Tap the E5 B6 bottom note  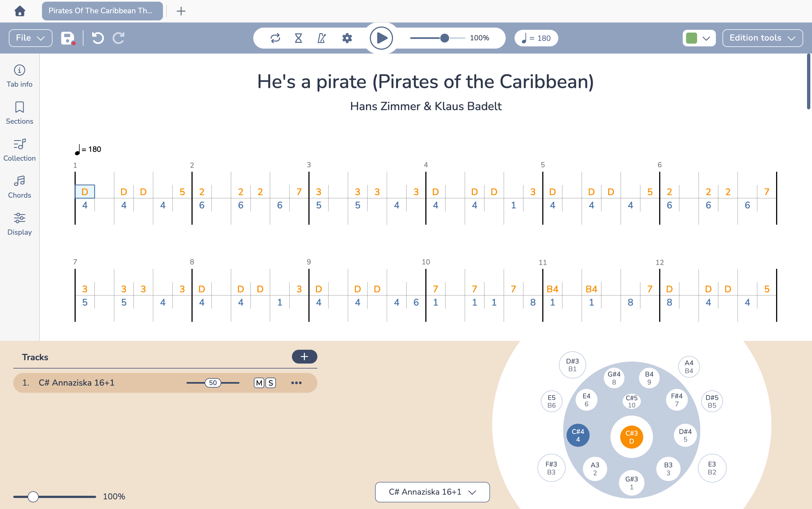[551, 401]
